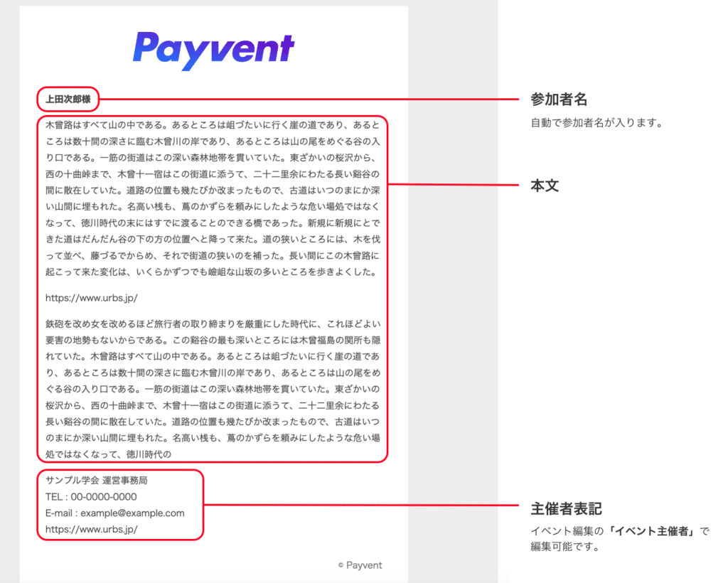Click the サンプル学会 運営事務局 organizer name
The image size is (728, 583).
[x=97, y=481]
